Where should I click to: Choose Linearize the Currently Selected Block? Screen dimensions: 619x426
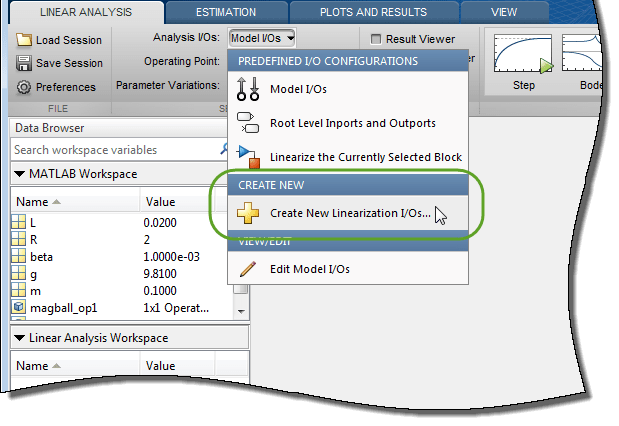click(x=348, y=157)
